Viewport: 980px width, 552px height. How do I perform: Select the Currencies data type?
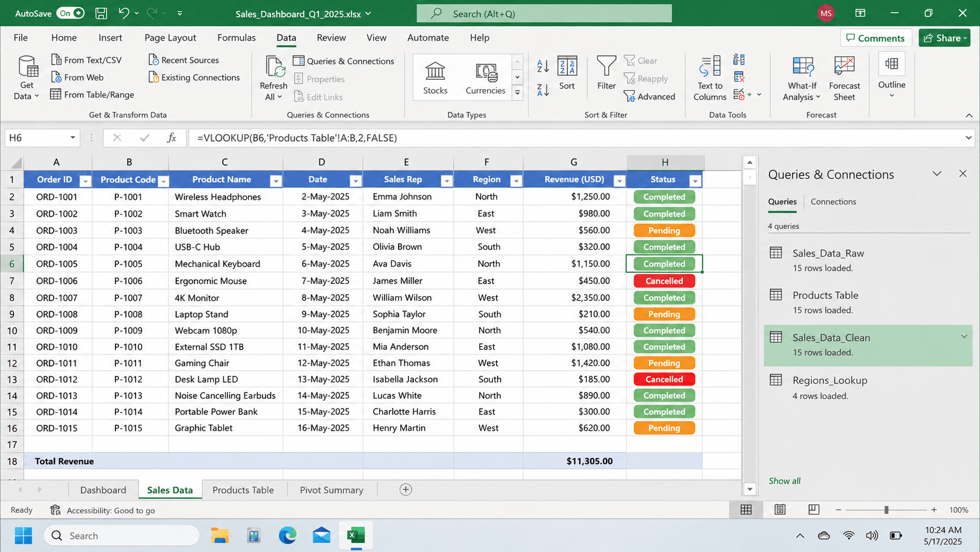coord(485,77)
